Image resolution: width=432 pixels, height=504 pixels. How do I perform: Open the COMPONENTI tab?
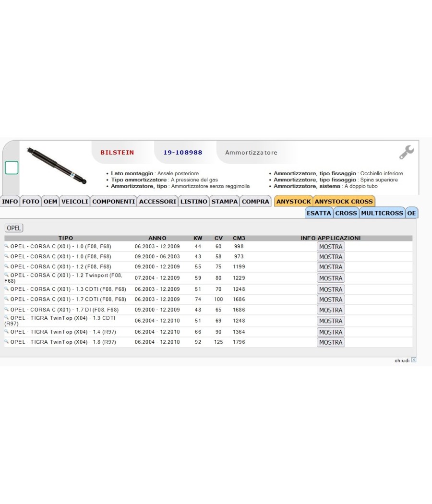(113, 201)
